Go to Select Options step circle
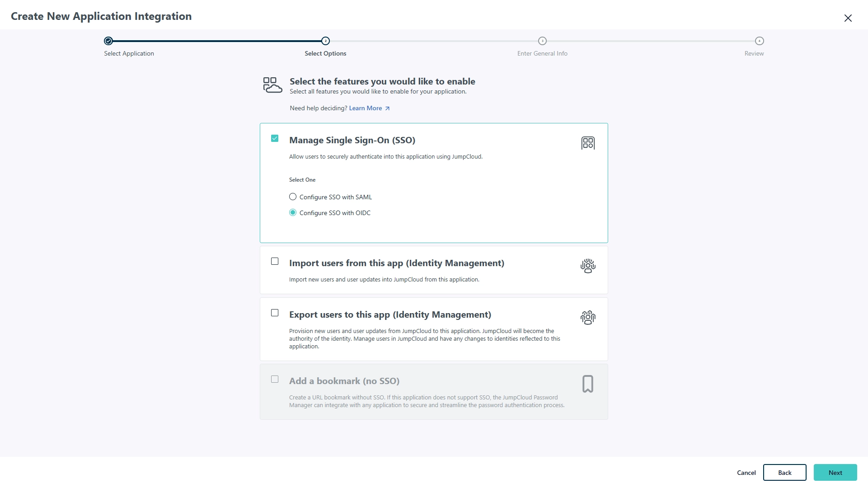This screenshot has height=488, width=868. [x=325, y=41]
